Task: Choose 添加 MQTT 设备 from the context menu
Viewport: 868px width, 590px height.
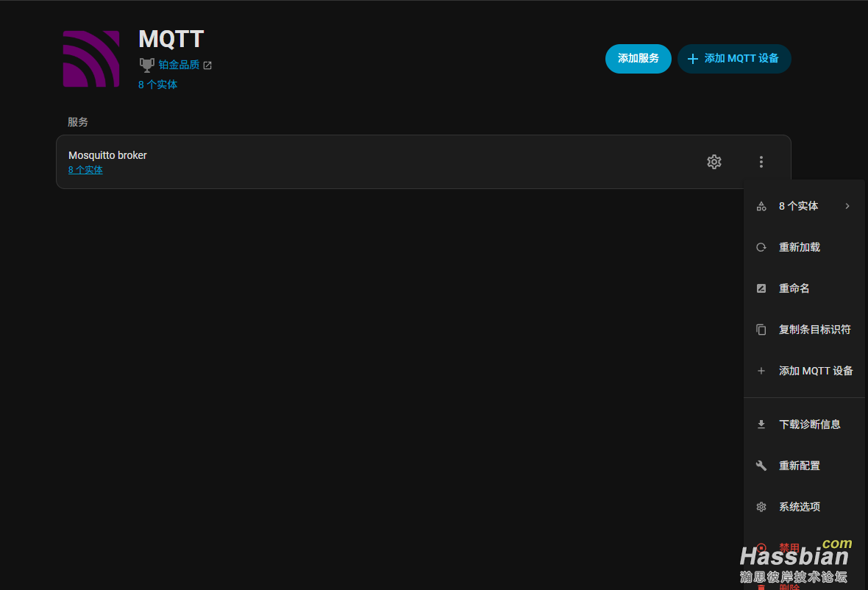Action: point(804,371)
